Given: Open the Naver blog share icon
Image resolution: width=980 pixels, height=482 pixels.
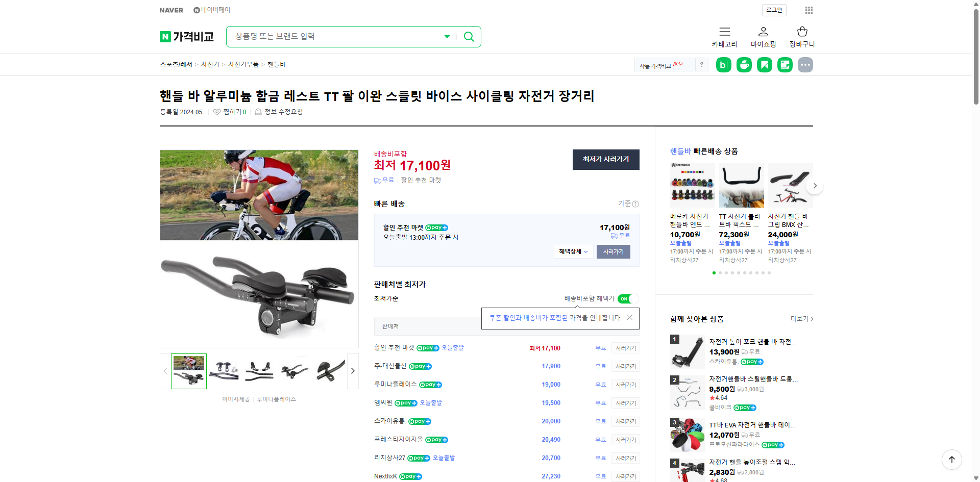Looking at the screenshot, I should 723,64.
